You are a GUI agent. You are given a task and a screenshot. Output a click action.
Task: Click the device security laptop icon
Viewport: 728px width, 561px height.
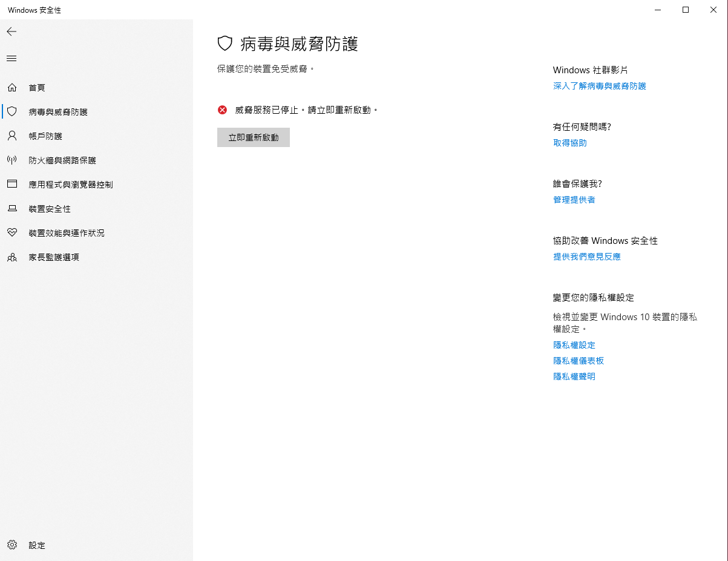click(11, 209)
